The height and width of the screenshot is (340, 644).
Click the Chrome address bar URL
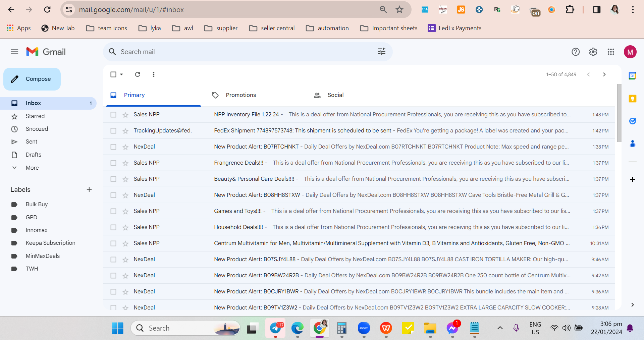pos(131,10)
